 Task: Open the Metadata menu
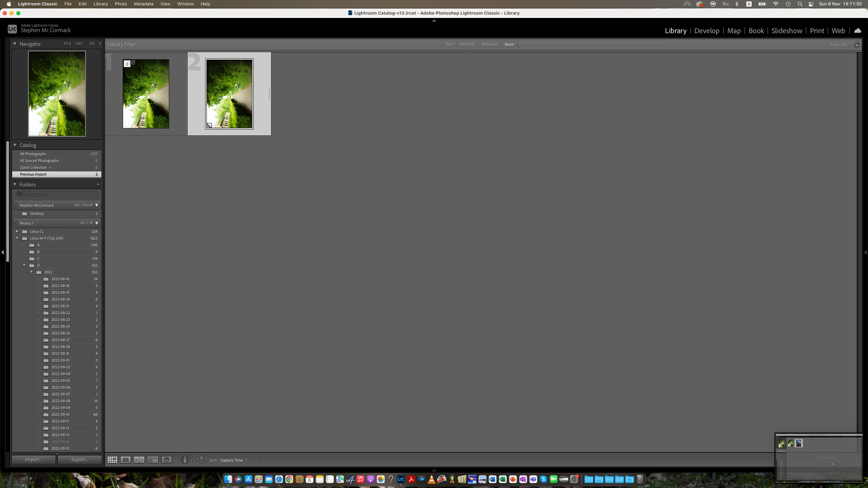pyautogui.click(x=143, y=4)
